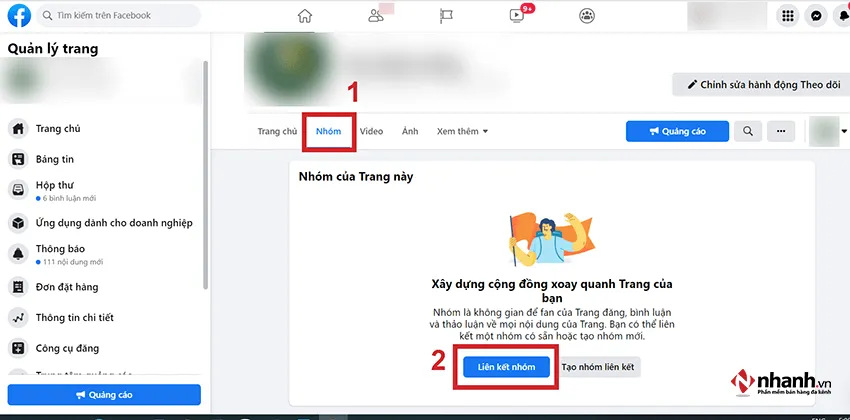Image resolution: width=850 pixels, height=420 pixels.
Task: Click the search magnifier button on page bar
Action: (748, 131)
